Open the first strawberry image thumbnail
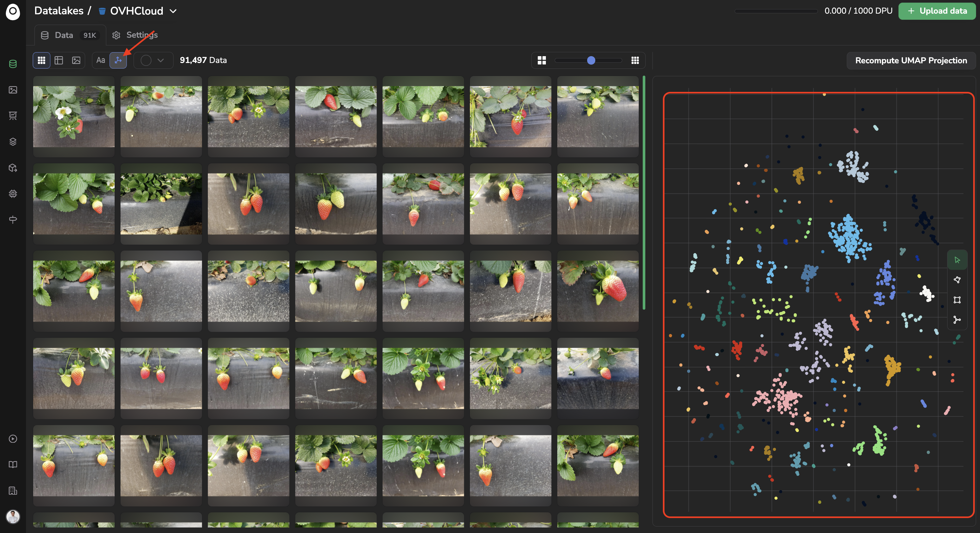The height and width of the screenshot is (533, 980). [x=74, y=116]
